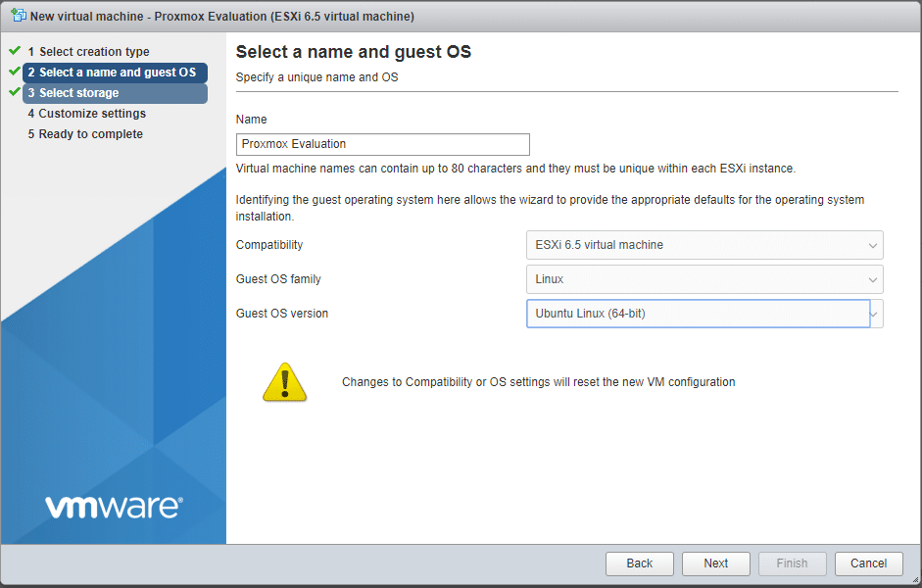Cancel the new virtual machine wizard

click(x=868, y=563)
